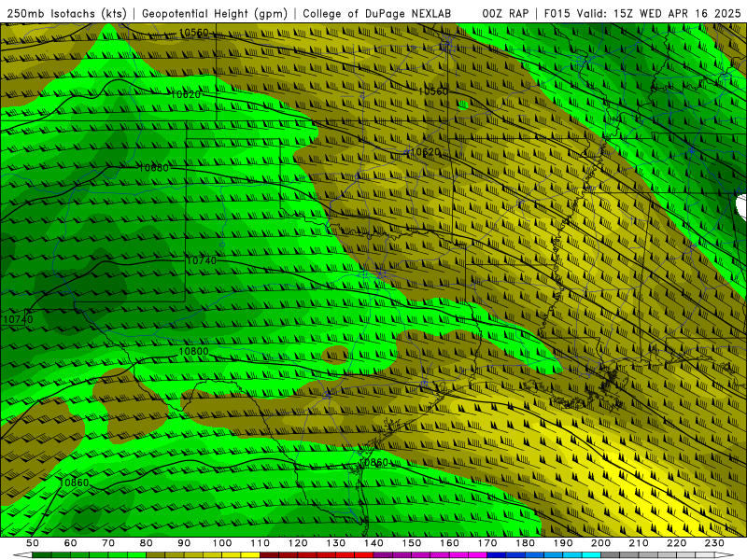The width and height of the screenshot is (747, 560).
Task: Click the colorbar tick label 70
Action: [108, 543]
